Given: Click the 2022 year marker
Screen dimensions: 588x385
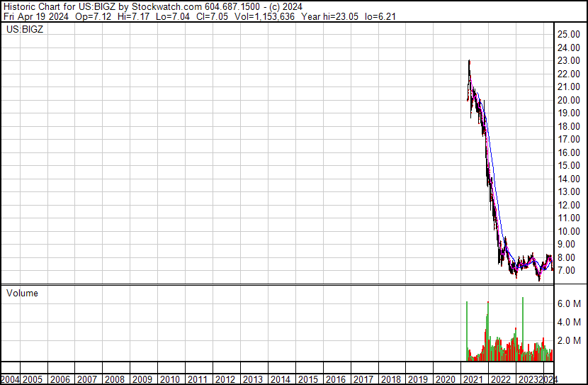Looking at the screenshot, I should (x=501, y=379).
